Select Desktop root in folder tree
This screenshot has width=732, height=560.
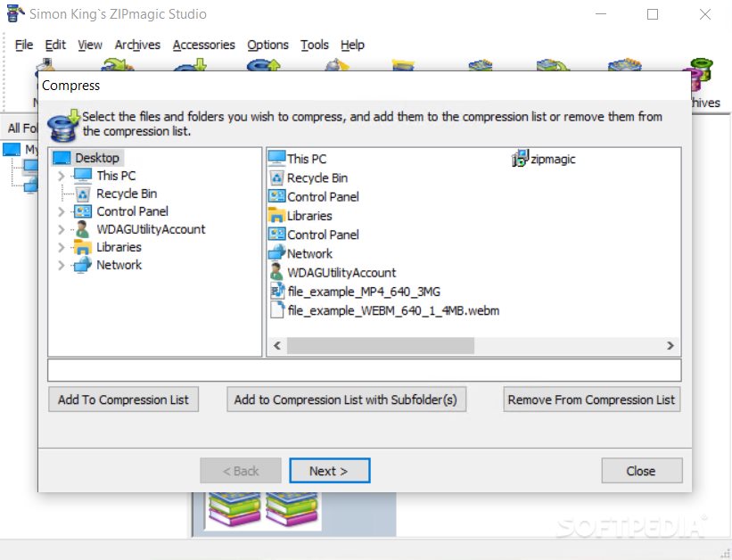tap(86, 158)
